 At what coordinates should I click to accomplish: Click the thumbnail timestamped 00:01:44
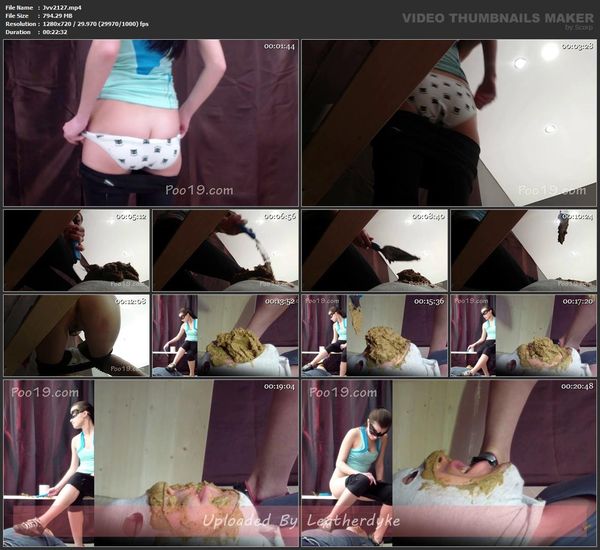tap(151, 122)
